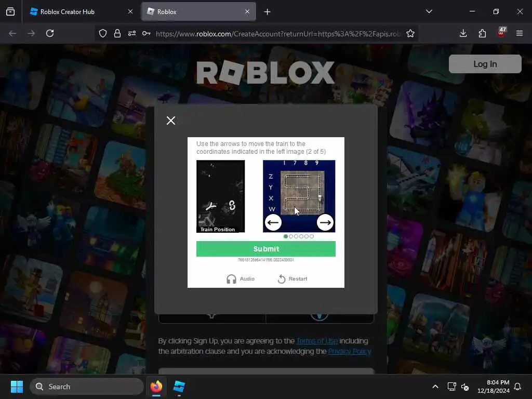The image size is (532, 399).
Task: Click the Train Position reference image
Action: (220, 196)
